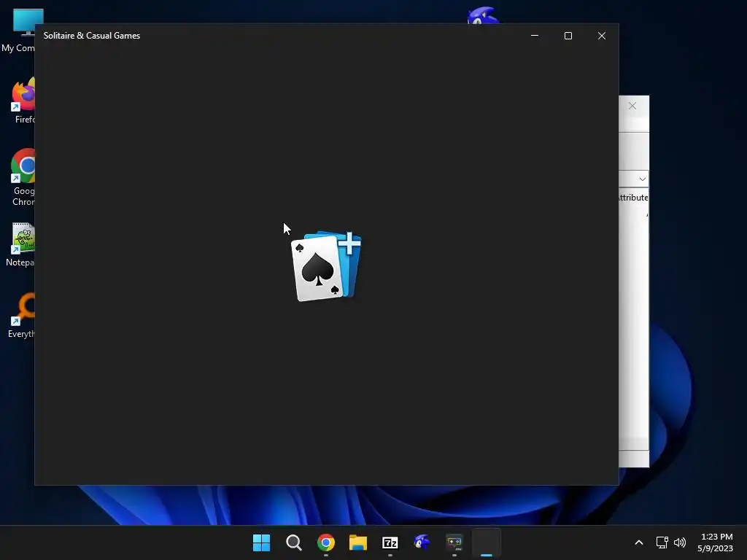Viewport: 747px width, 560px height.
Task: Open network settings tray icon
Action: pyautogui.click(x=662, y=542)
